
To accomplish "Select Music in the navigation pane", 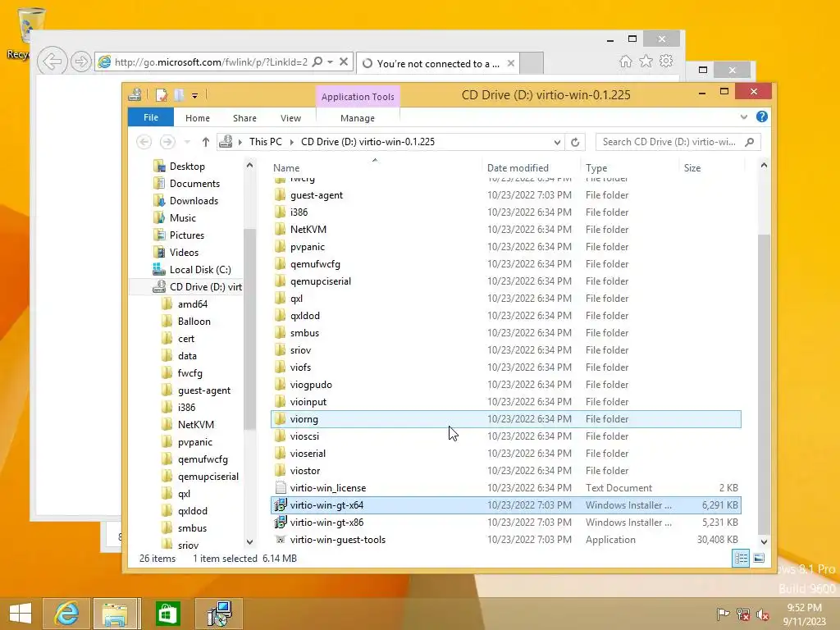I will tap(183, 217).
